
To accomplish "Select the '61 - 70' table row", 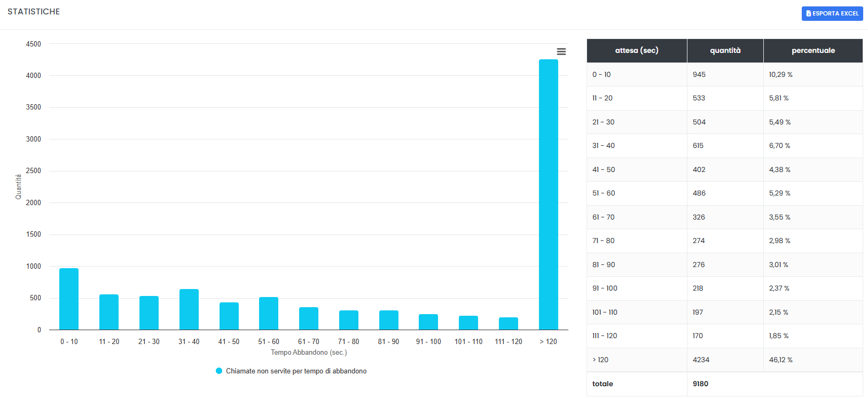I will (x=724, y=217).
